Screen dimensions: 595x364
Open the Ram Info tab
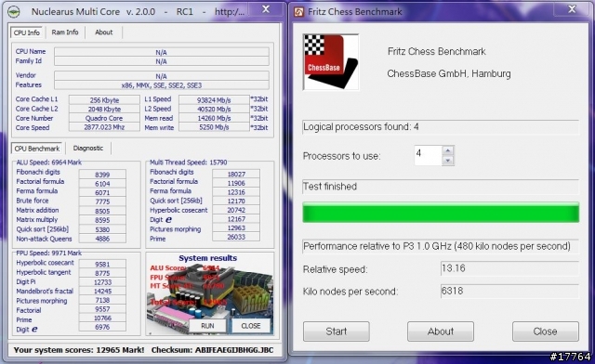(65, 32)
